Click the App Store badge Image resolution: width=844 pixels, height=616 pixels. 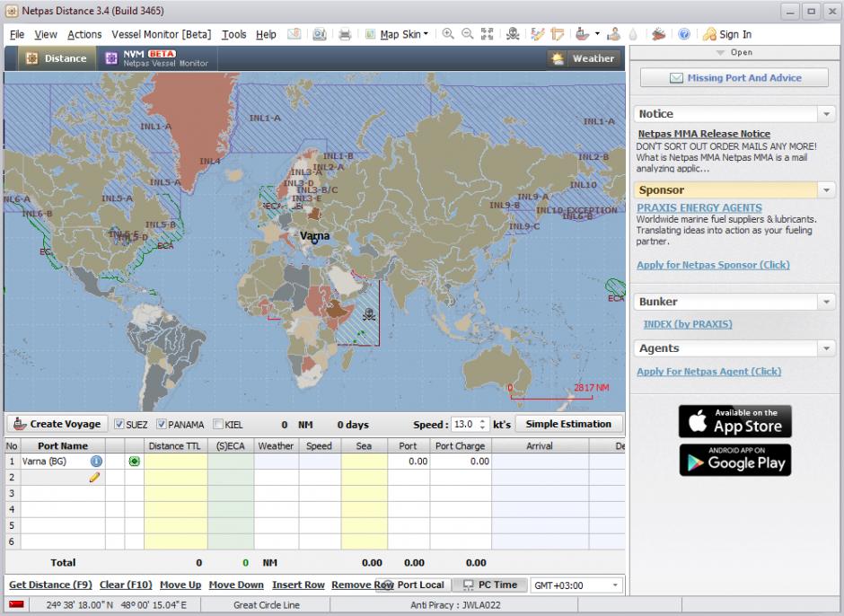click(734, 421)
